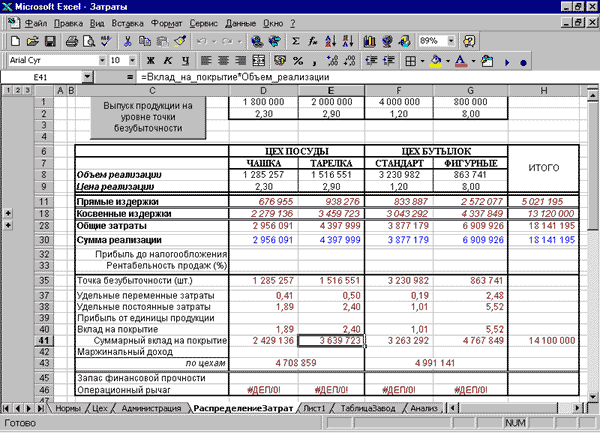Switch to the ТаблицаЗавод sheet tab

368,408
